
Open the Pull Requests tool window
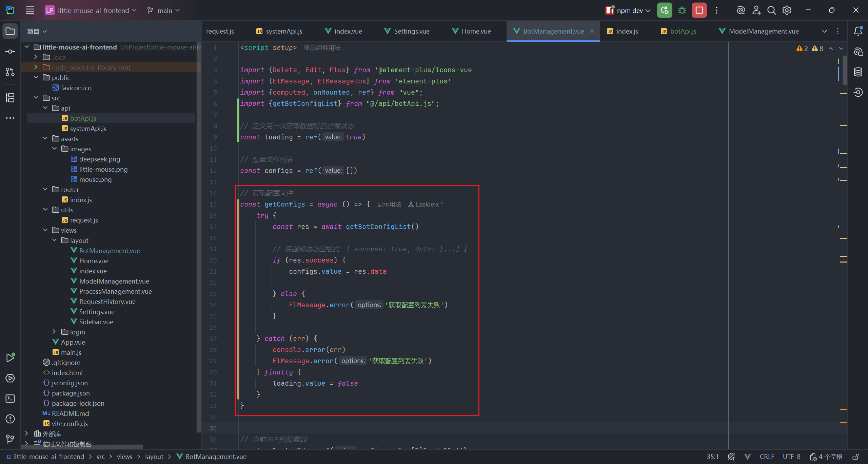(10, 72)
